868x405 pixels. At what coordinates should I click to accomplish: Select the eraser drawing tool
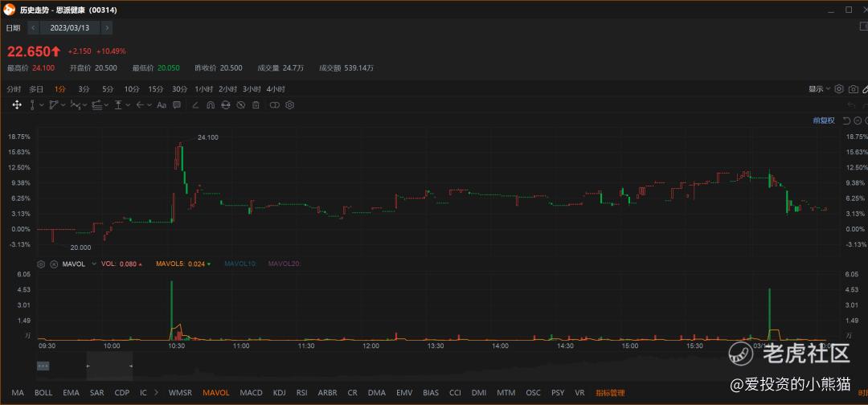pyautogui.click(x=194, y=105)
